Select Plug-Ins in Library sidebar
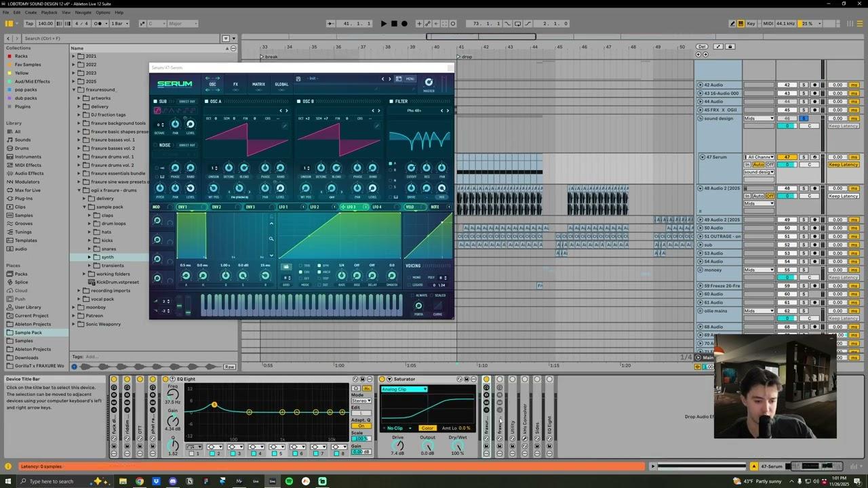This screenshot has height=488, width=868. point(24,199)
